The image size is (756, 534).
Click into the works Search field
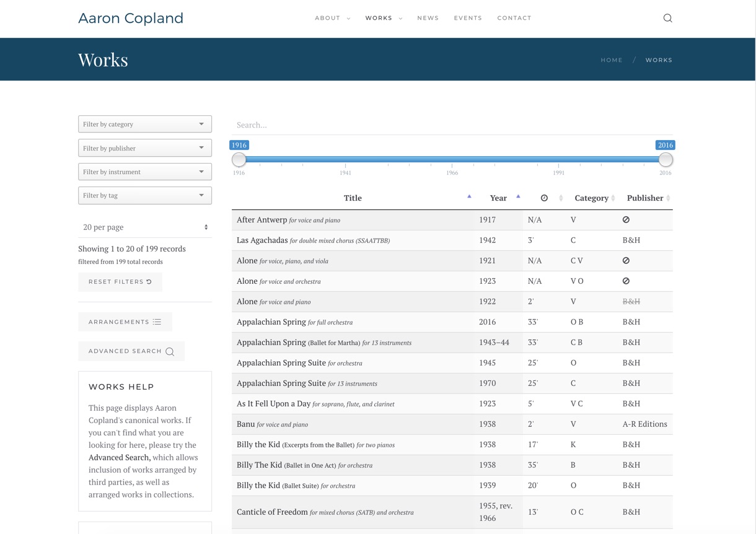point(452,125)
